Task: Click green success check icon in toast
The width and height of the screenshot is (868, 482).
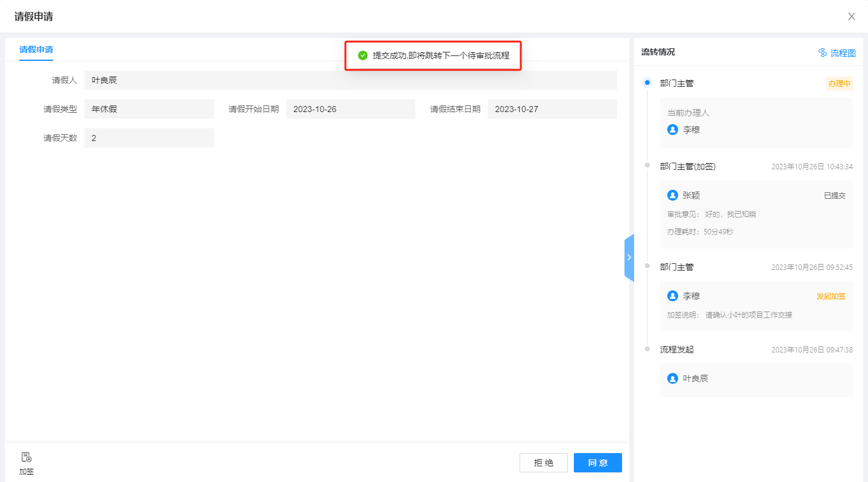Action: (x=363, y=55)
